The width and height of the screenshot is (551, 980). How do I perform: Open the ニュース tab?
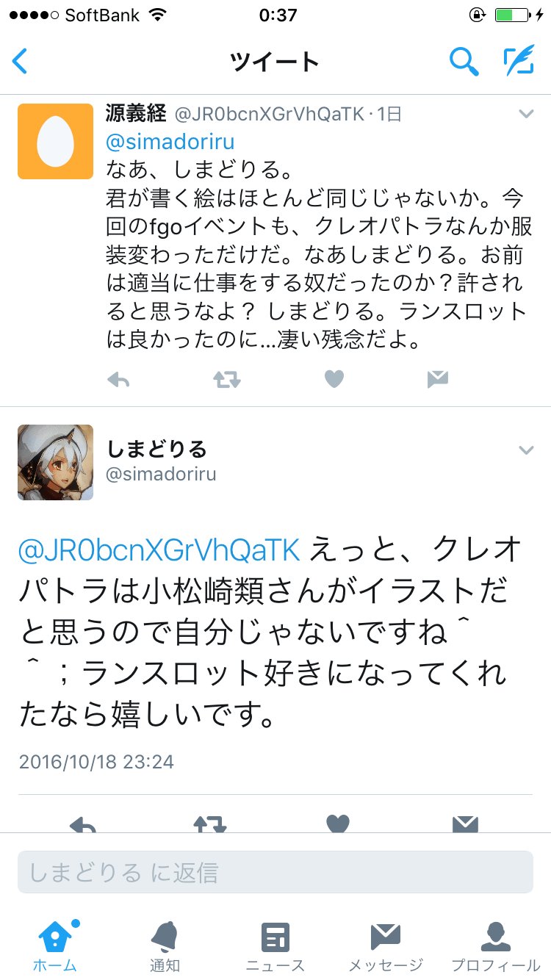click(275, 945)
